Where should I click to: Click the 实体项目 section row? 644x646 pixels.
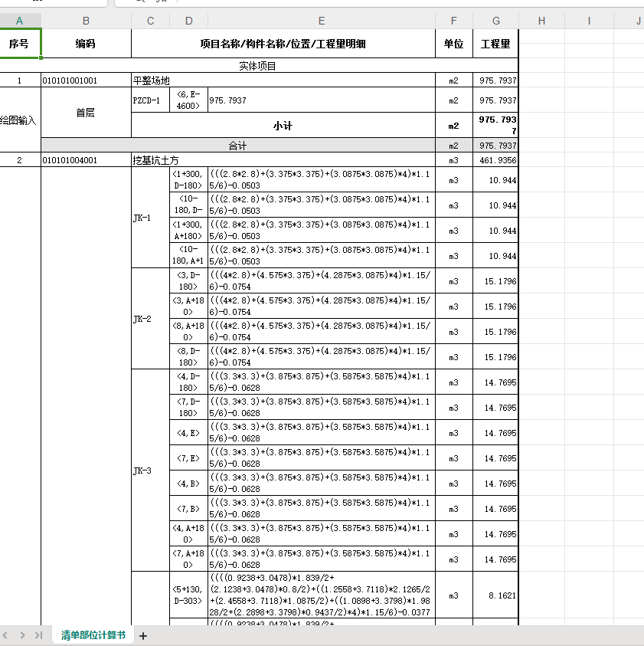pos(259,65)
